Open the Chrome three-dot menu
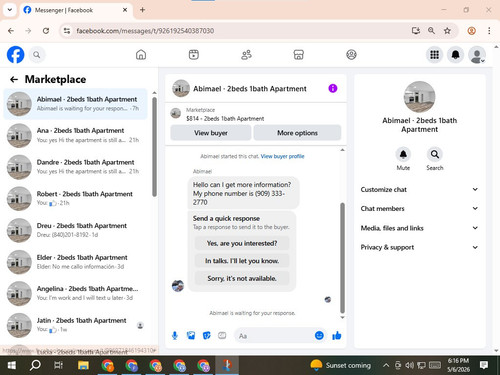Viewport: 500px width, 375px height. pos(489,31)
